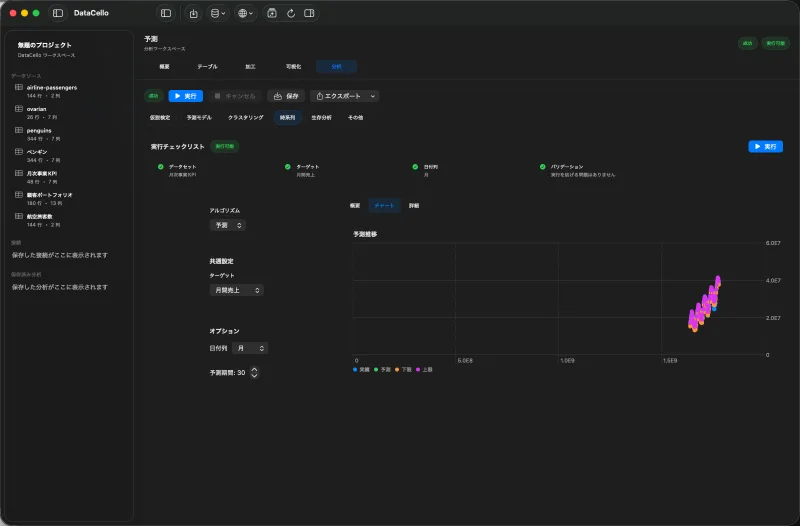This screenshot has height=526, width=800.
Task: Expand the エクスポート dropdown chevron
Action: coord(373,96)
